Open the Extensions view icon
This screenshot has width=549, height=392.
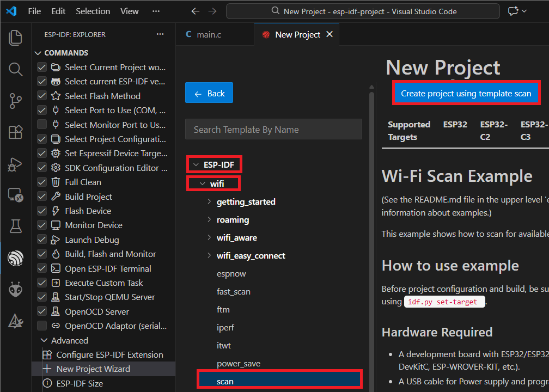(x=15, y=132)
